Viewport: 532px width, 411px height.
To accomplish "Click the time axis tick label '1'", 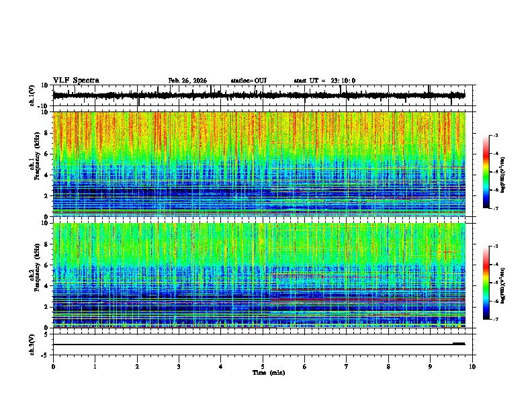I will (95, 367).
